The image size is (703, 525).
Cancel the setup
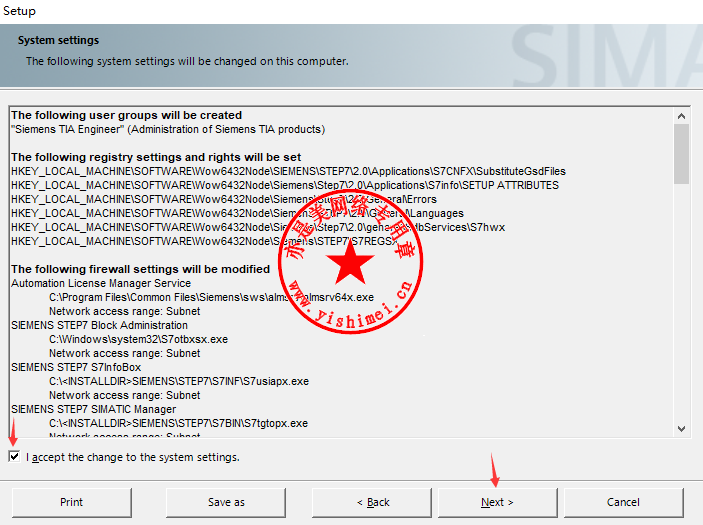tap(623, 502)
